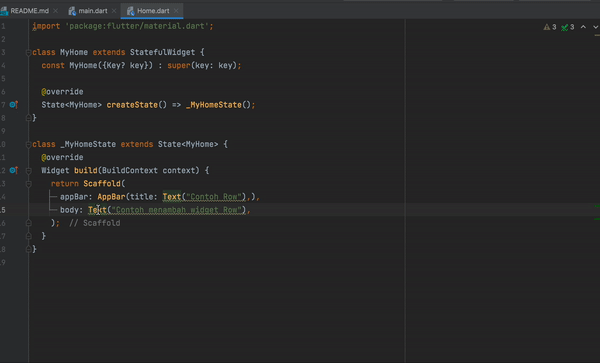Image resolution: width=600 pixels, height=363 pixels.
Task: Close the Home.dart tab
Action: pyautogui.click(x=176, y=11)
